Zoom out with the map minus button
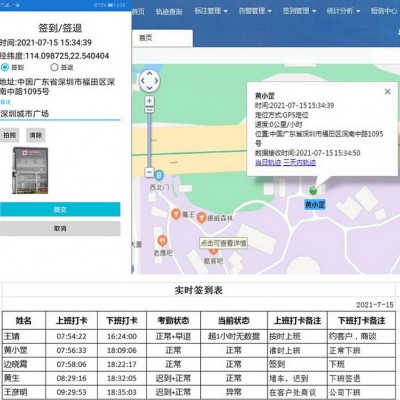The width and height of the screenshot is (400, 400). click(x=149, y=172)
